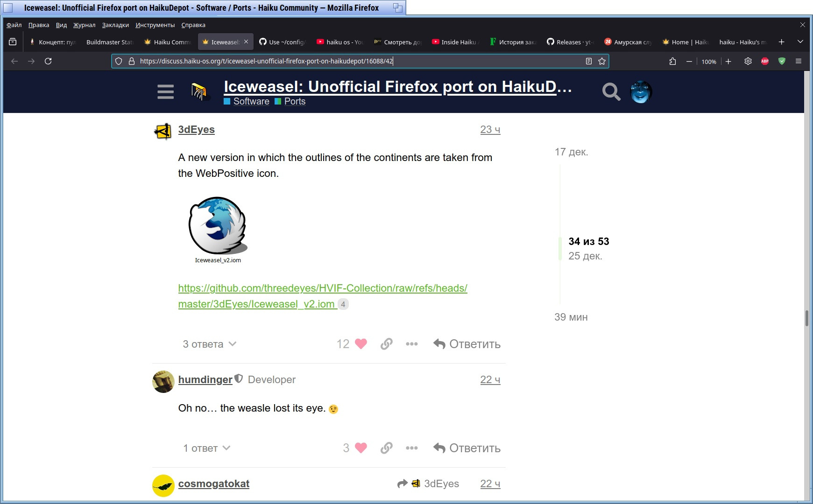The height and width of the screenshot is (504, 813).
Task: Like the 3dEyes post with the heart
Action: click(361, 344)
